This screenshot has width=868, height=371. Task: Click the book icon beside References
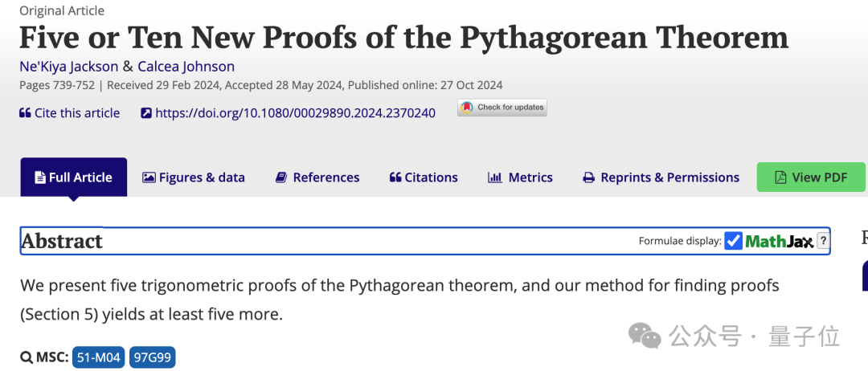tap(281, 177)
